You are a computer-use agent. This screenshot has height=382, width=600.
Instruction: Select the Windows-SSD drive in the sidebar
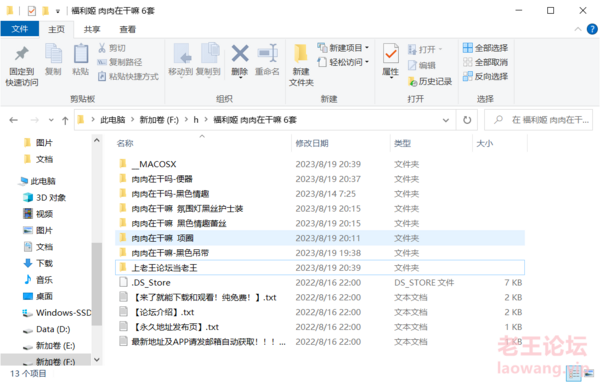tap(57, 313)
